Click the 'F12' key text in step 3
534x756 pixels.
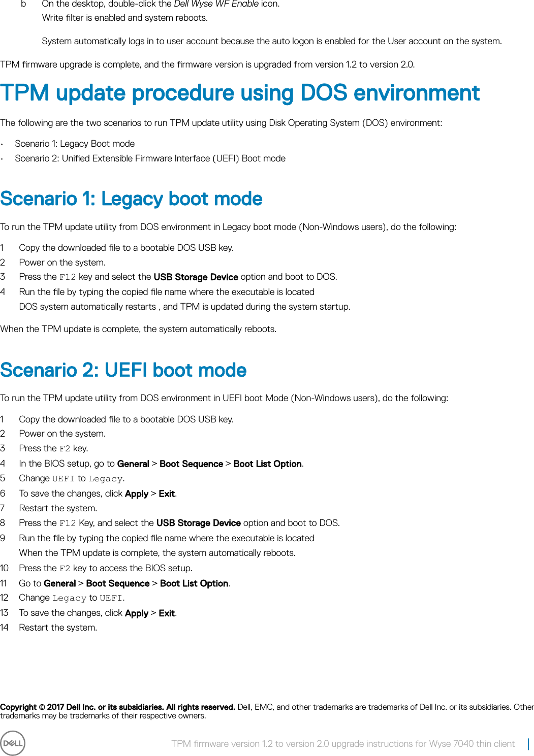click(x=68, y=277)
